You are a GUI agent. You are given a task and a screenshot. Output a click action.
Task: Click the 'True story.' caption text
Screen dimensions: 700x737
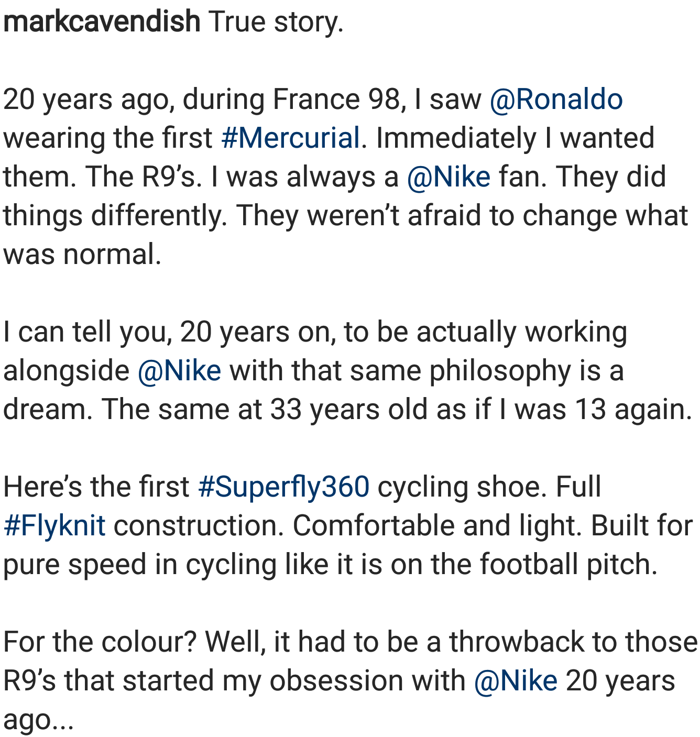[x=276, y=22]
